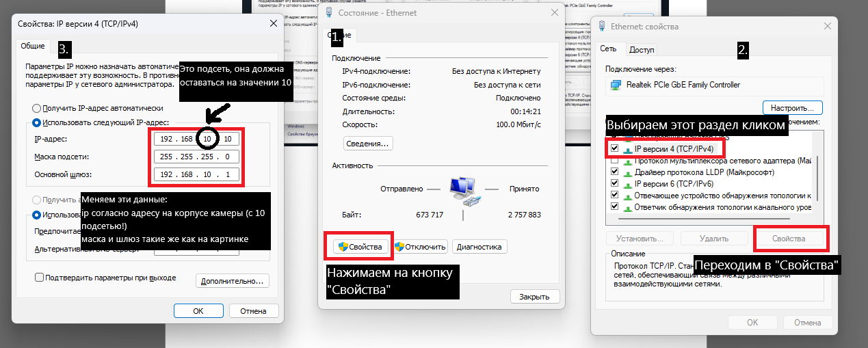Click the Realtek PCIe GbE adapter icon

(x=616, y=85)
